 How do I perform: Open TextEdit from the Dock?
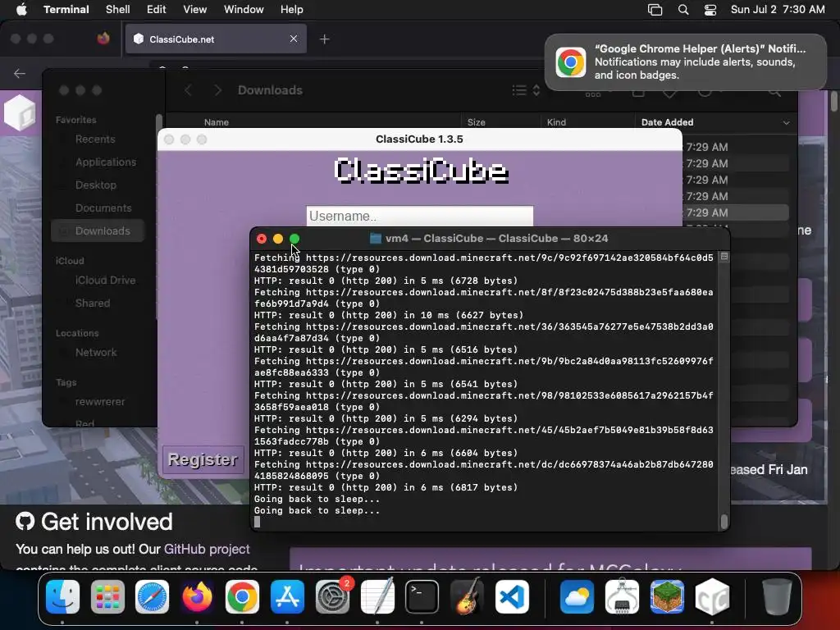click(x=377, y=597)
